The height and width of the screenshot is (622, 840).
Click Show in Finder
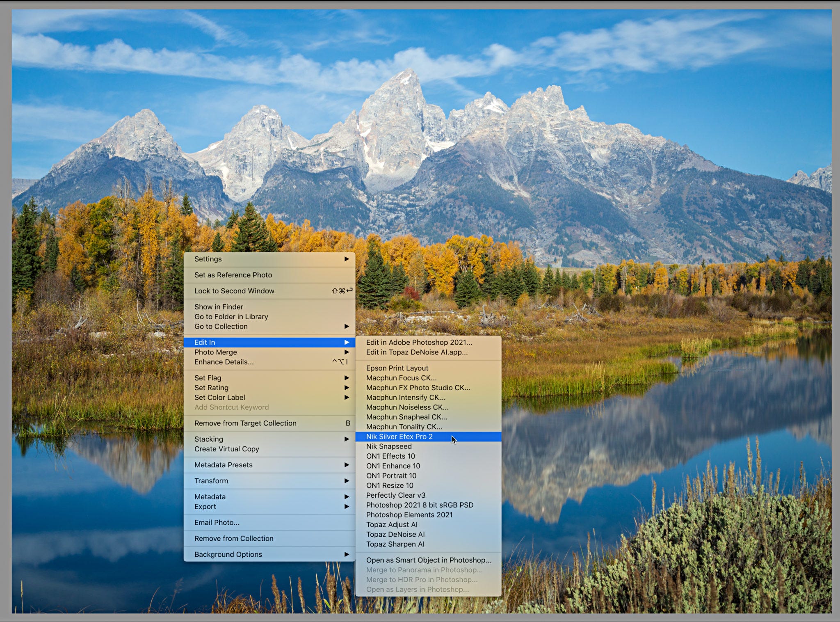269,307
